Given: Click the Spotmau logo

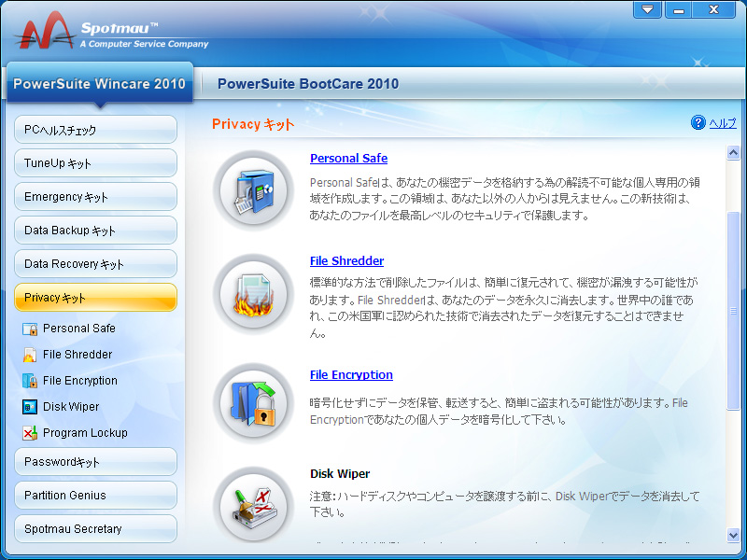Looking at the screenshot, I should point(45,31).
